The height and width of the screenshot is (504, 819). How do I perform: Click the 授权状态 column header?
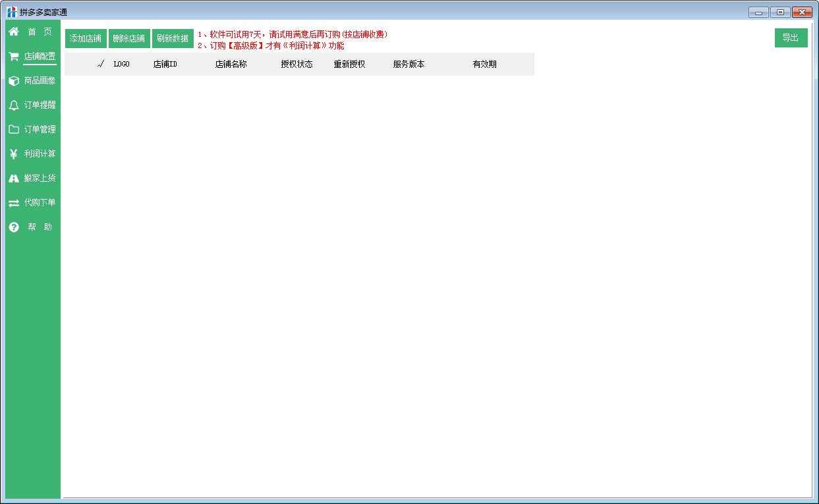297,65
